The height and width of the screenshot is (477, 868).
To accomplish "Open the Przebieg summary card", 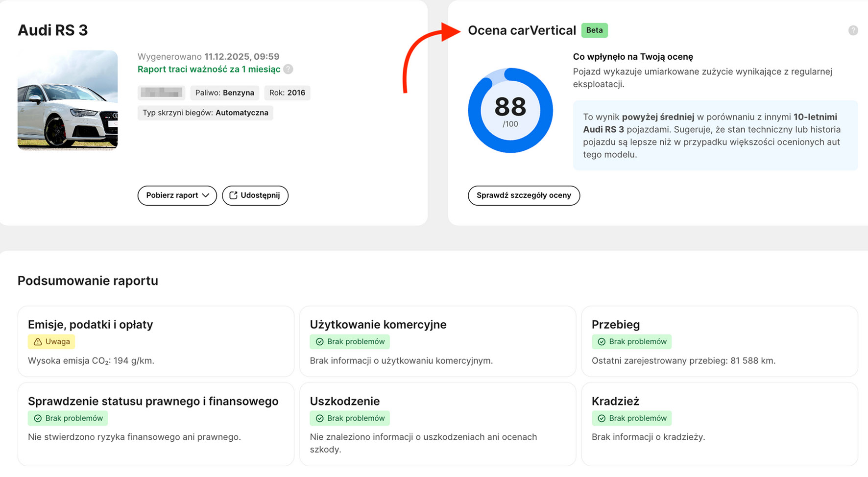I will [x=719, y=341].
